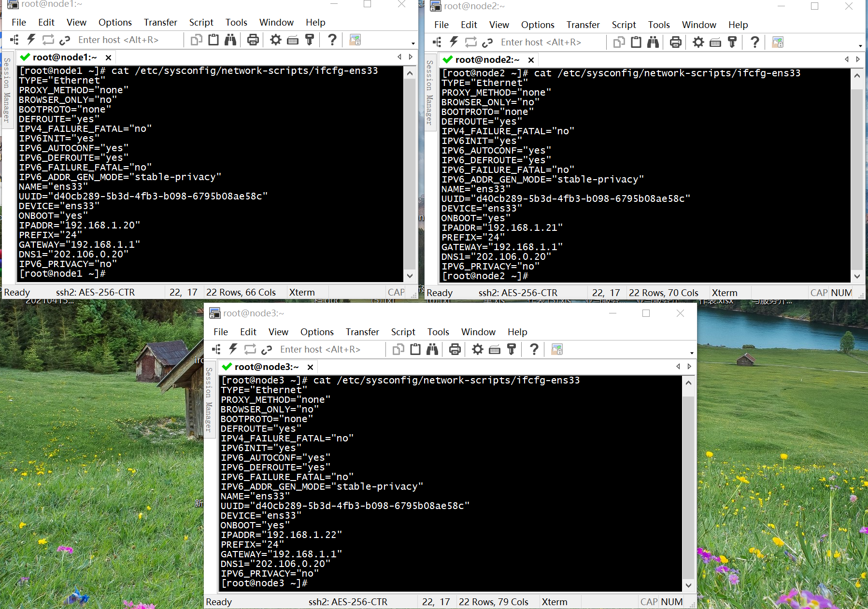868x609 pixels.
Task: Click previous-tab arrow in node1 tab bar
Action: 399,57
